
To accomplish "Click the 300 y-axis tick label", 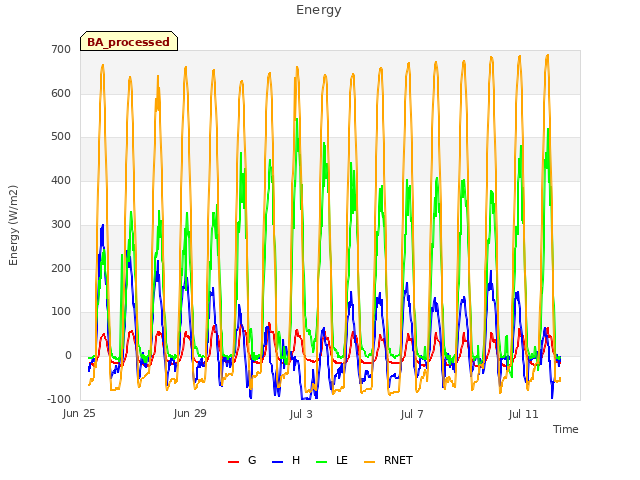I will [x=61, y=224].
